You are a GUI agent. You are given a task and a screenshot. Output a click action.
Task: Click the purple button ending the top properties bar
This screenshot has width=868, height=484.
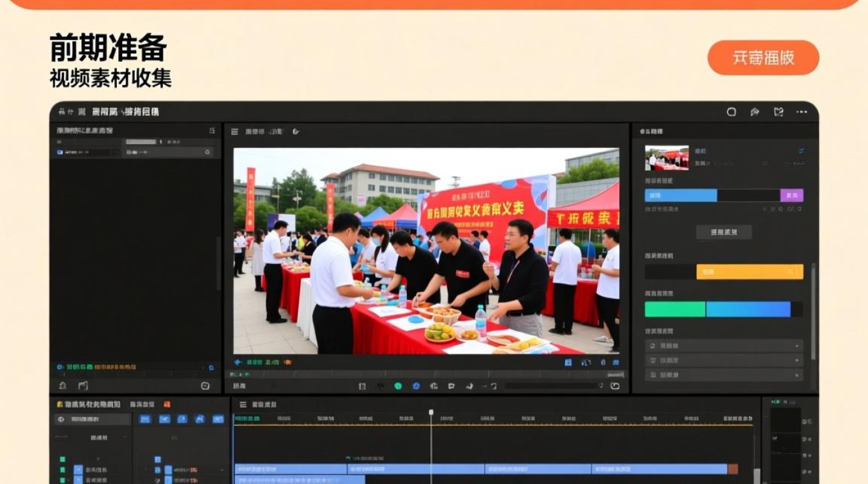[x=792, y=196]
